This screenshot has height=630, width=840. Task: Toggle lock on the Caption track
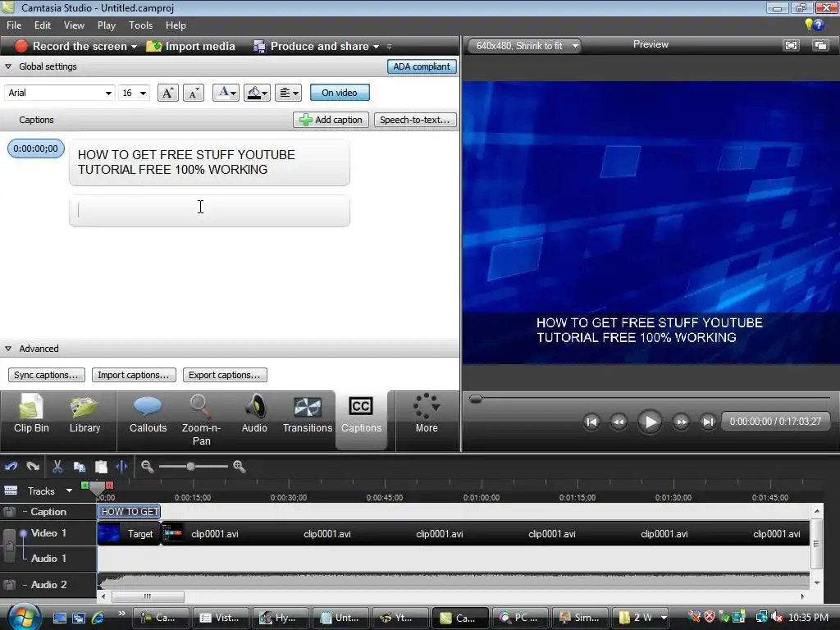[x=9, y=512]
